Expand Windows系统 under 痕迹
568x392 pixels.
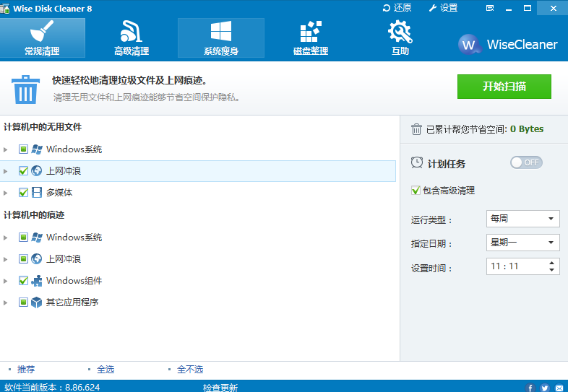tap(6, 238)
